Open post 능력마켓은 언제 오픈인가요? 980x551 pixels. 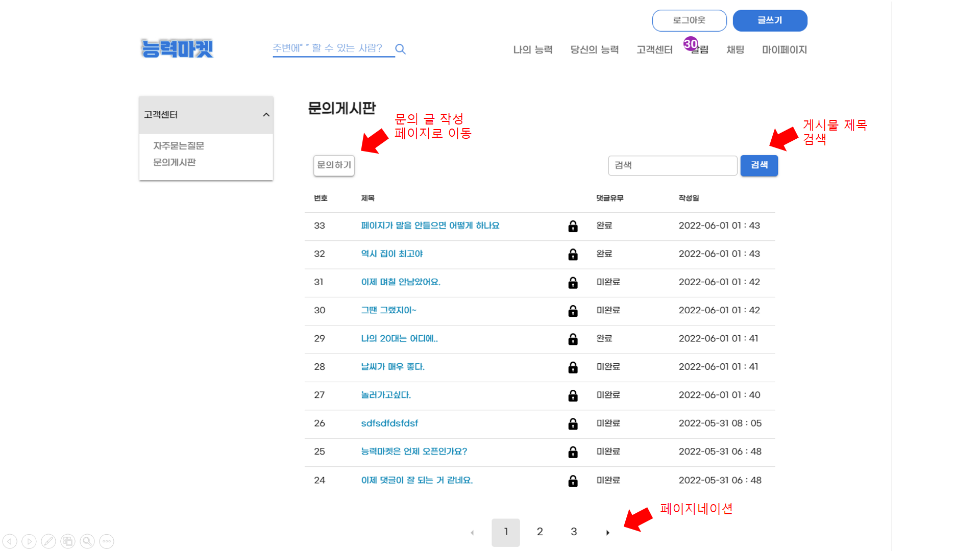point(414,452)
